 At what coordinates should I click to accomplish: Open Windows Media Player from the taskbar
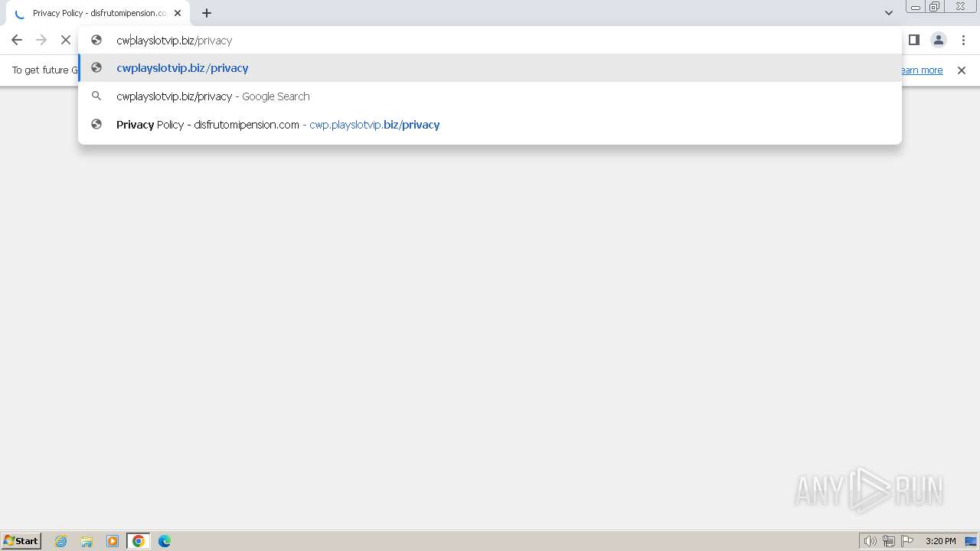113,541
